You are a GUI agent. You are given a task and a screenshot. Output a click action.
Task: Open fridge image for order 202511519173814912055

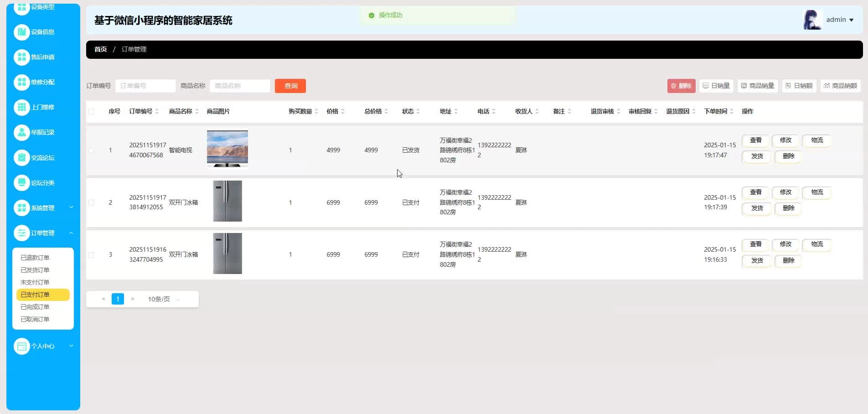point(227,201)
